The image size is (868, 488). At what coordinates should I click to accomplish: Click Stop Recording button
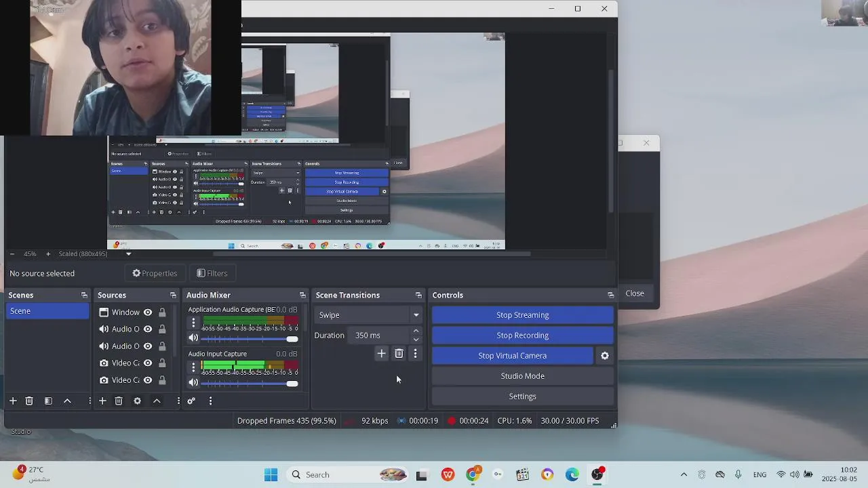pos(523,335)
